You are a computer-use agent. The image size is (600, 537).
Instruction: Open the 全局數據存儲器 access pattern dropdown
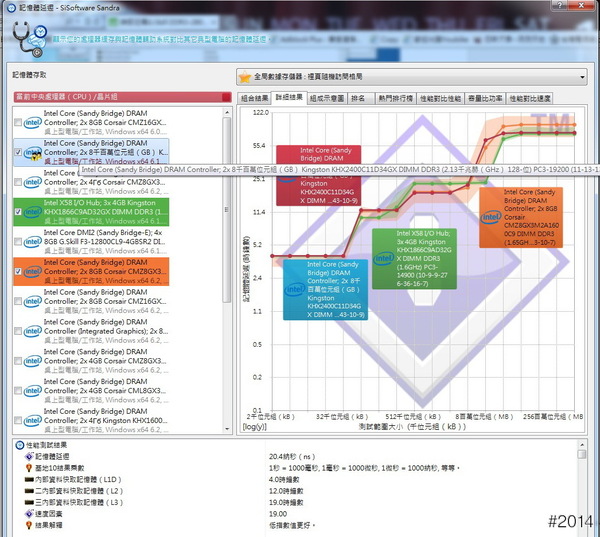click(412, 76)
